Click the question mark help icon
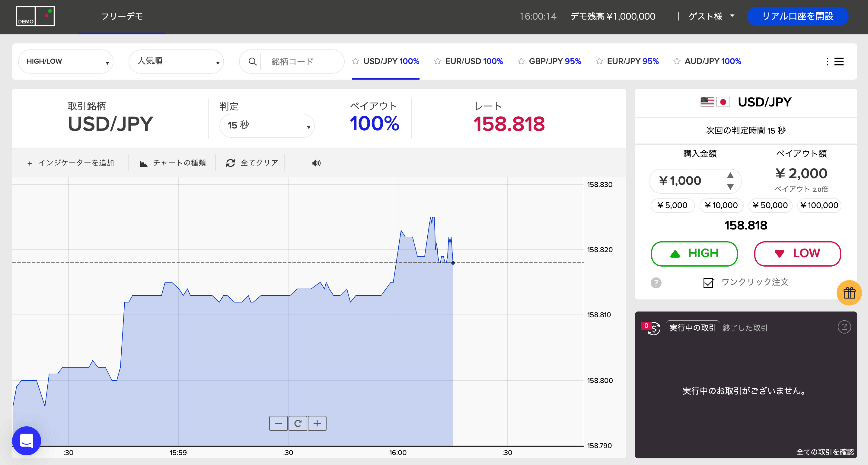868x465 pixels. pos(656,283)
